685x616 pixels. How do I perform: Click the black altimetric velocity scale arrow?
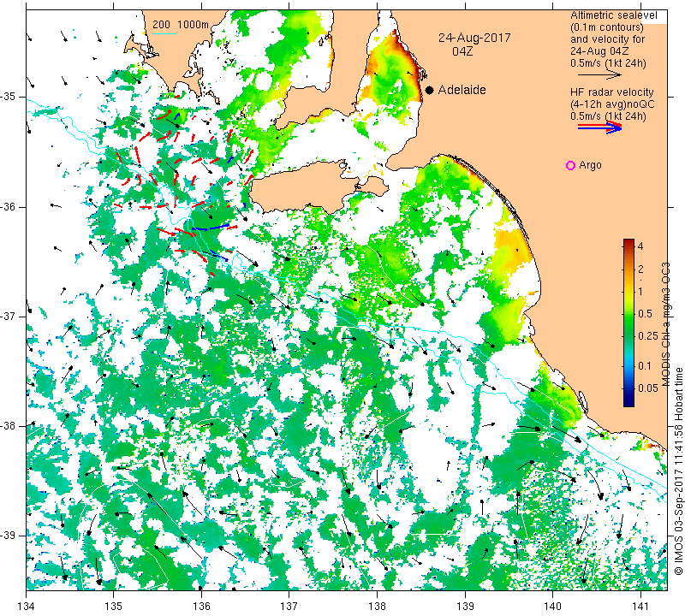tap(599, 74)
